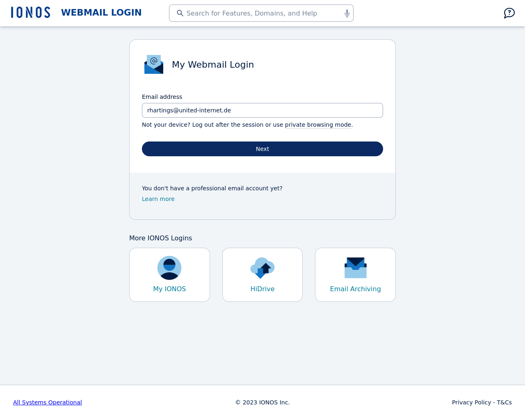Click the IONOS logo in the header
The image size is (525, 420).
[x=31, y=12]
